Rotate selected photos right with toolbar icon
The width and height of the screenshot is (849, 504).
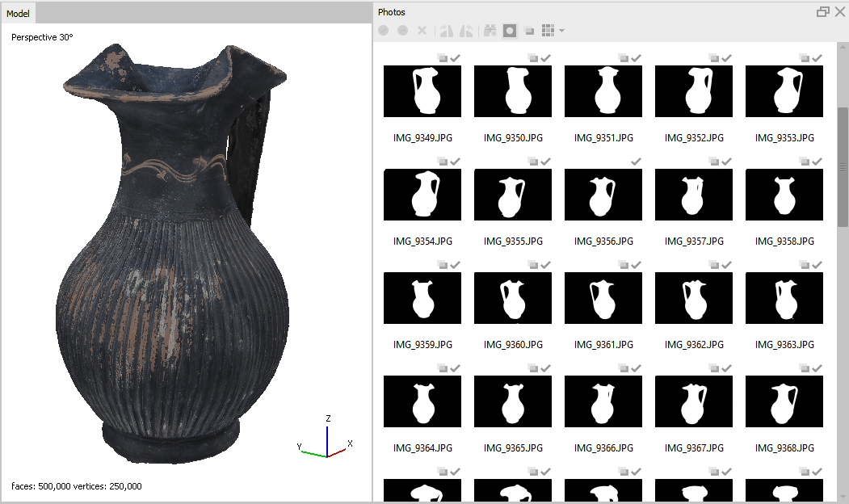coord(466,31)
